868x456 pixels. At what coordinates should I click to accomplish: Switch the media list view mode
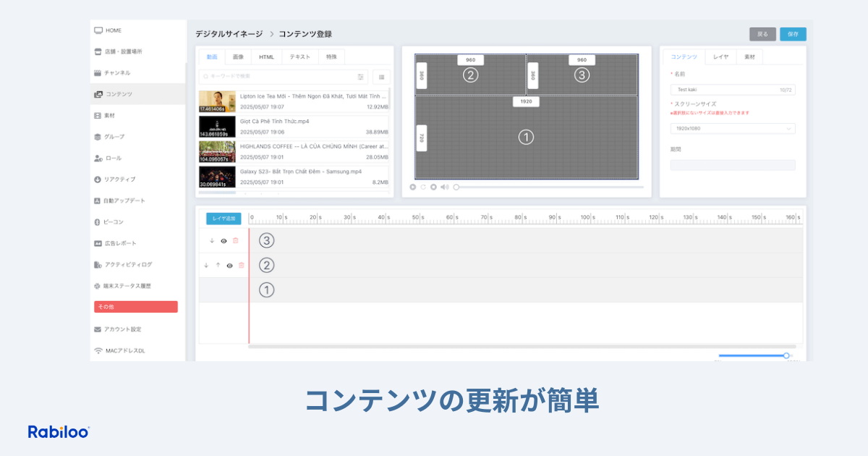381,76
